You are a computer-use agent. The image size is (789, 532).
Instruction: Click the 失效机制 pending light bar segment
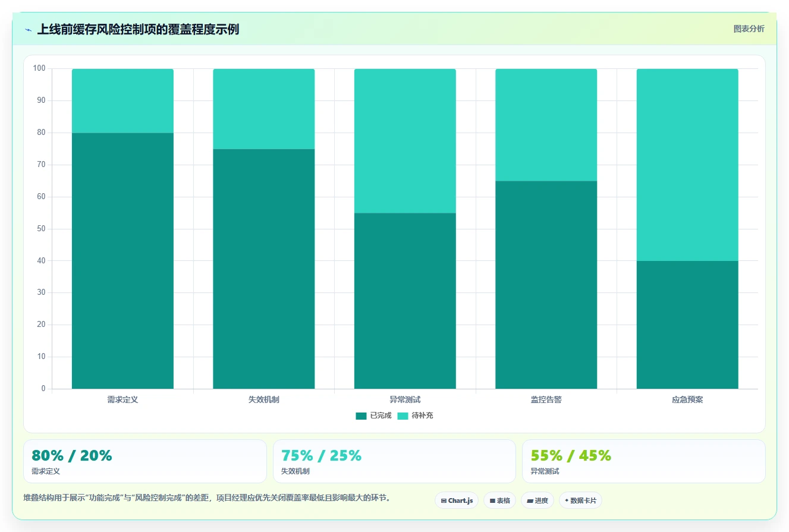tap(264, 109)
